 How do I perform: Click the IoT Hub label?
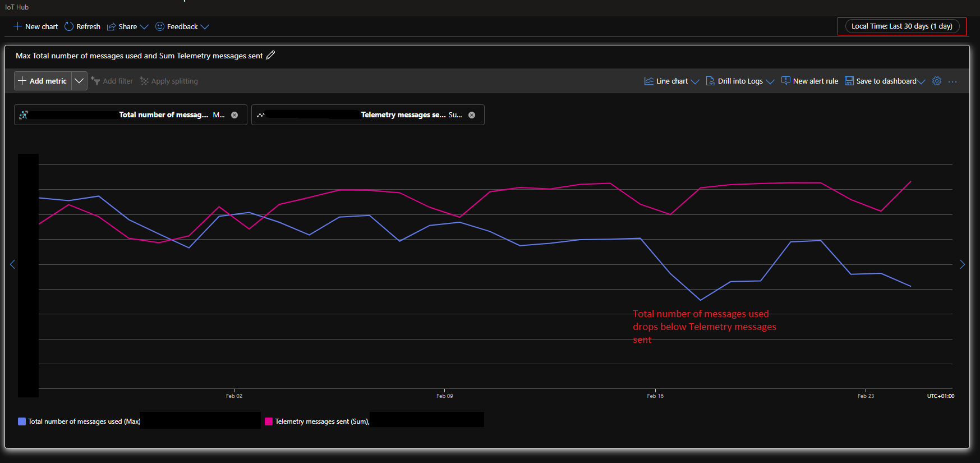tap(17, 7)
